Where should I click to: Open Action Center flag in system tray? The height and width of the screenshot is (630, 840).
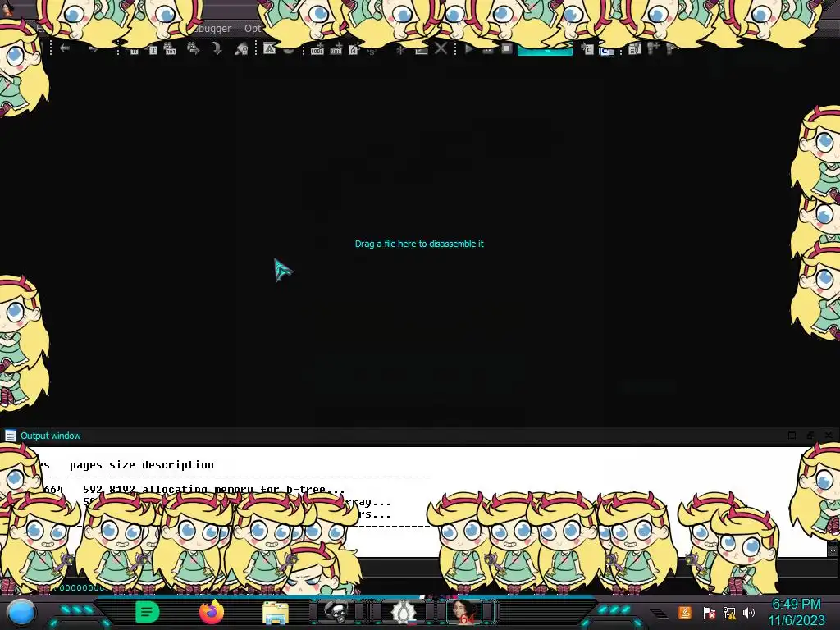[x=709, y=612]
